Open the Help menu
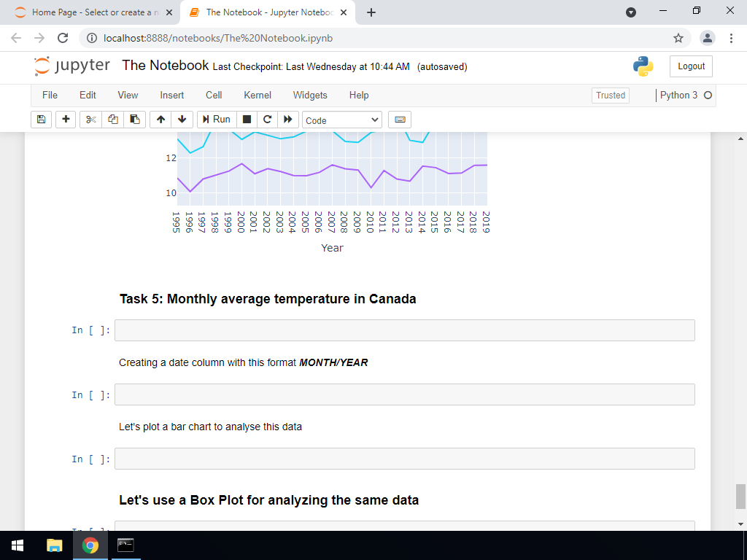Screen dimensions: 747x560 pyautogui.click(x=359, y=96)
